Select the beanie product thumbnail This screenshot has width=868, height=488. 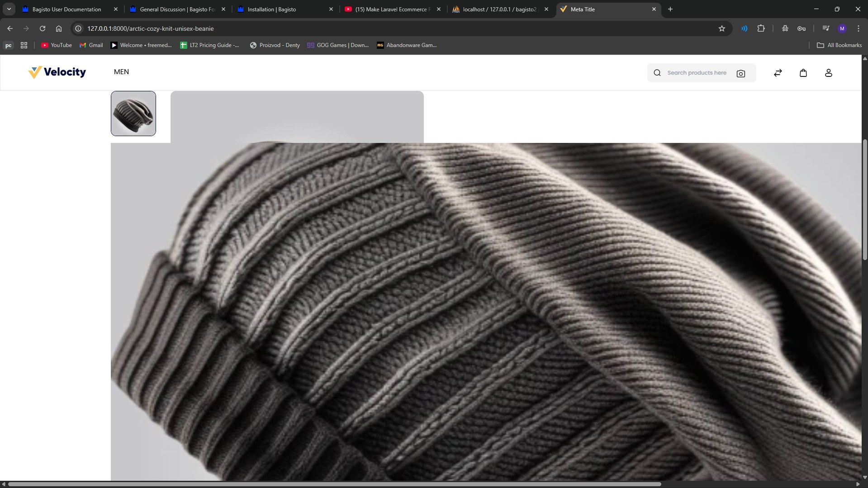pyautogui.click(x=133, y=113)
